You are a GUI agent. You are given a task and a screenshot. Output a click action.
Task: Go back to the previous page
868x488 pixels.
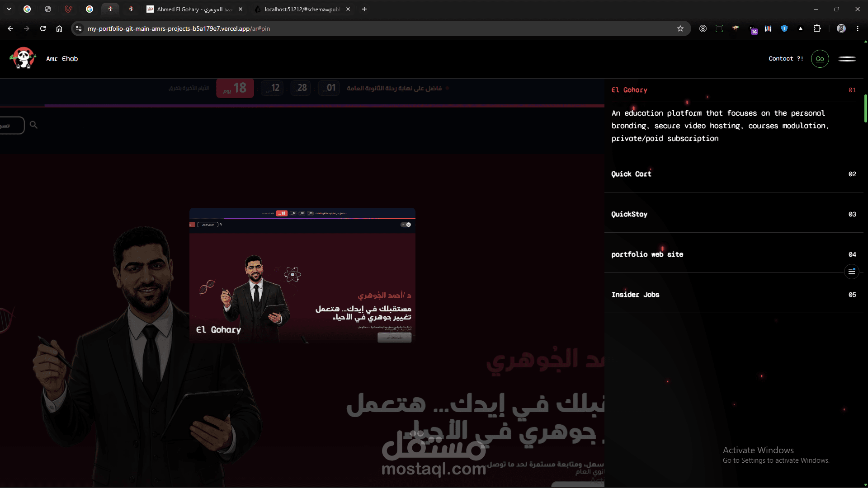pos(10,28)
